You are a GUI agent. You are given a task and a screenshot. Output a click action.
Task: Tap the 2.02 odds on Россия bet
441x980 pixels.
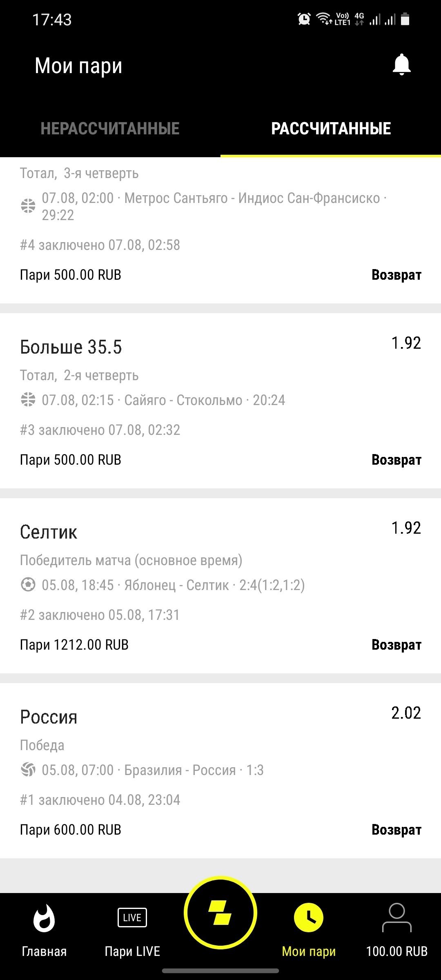[x=406, y=713]
